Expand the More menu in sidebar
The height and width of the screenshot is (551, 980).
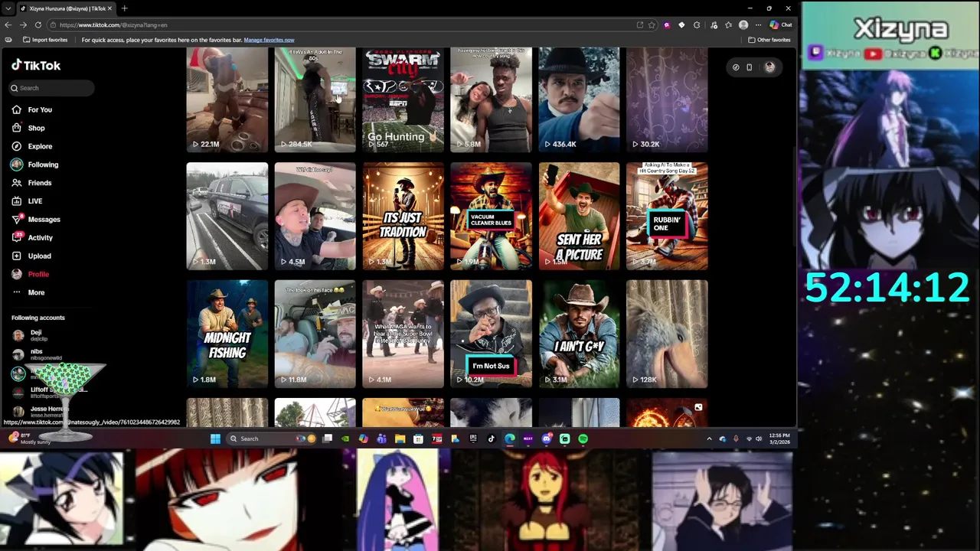tap(28, 292)
